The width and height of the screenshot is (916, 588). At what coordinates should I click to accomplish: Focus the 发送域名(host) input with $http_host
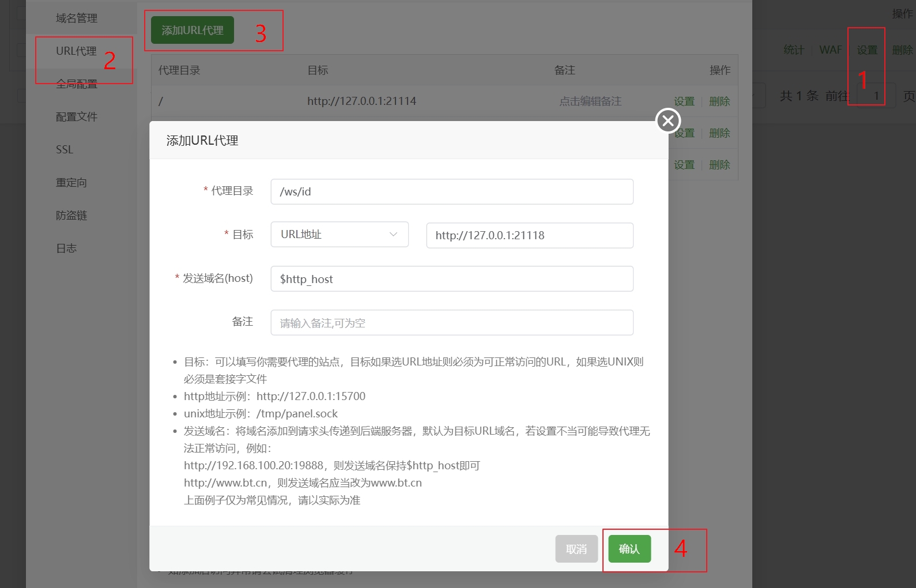point(452,279)
